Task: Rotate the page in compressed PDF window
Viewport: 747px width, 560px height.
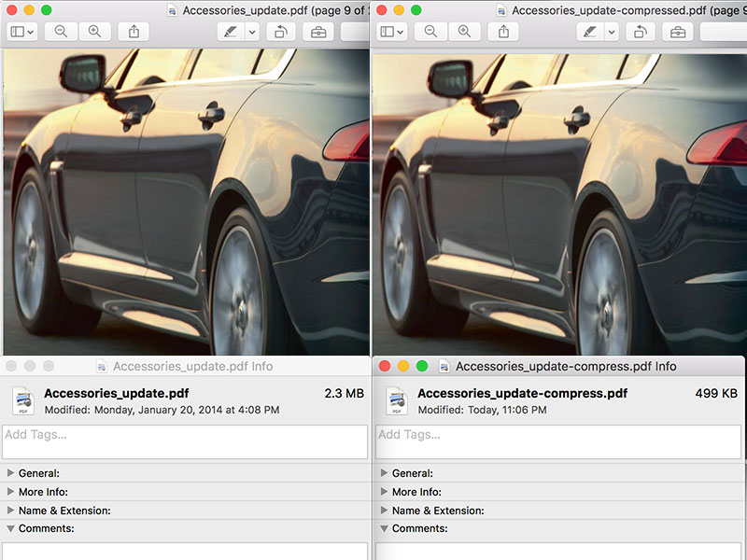Action: (x=641, y=32)
